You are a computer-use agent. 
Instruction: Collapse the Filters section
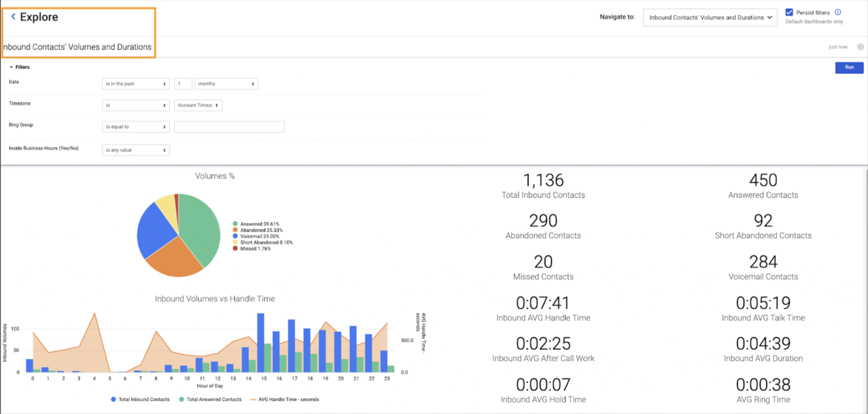(x=11, y=67)
